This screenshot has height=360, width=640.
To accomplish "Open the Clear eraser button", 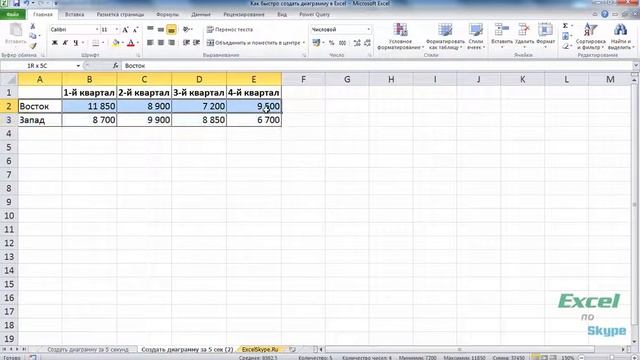I will pyautogui.click(x=566, y=46).
